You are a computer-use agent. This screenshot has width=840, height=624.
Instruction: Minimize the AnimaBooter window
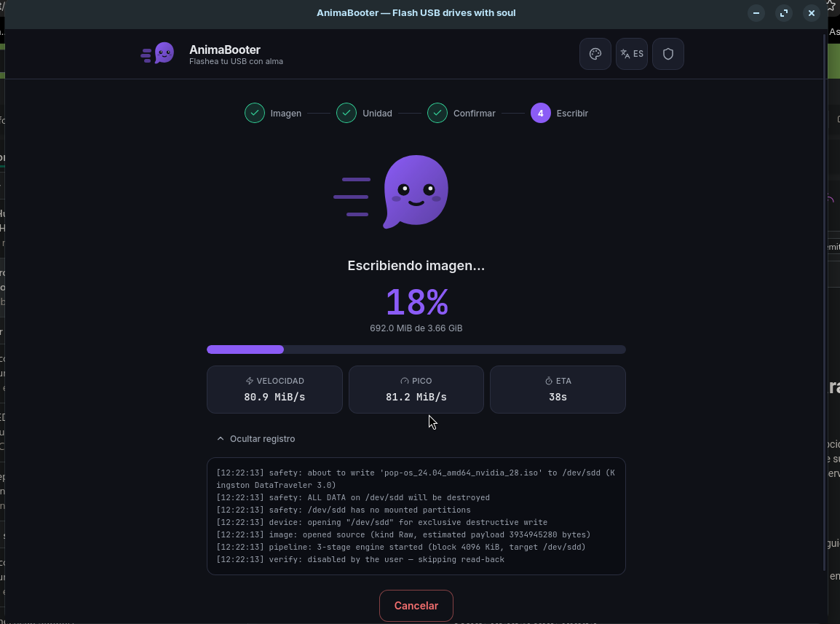pyautogui.click(x=756, y=13)
